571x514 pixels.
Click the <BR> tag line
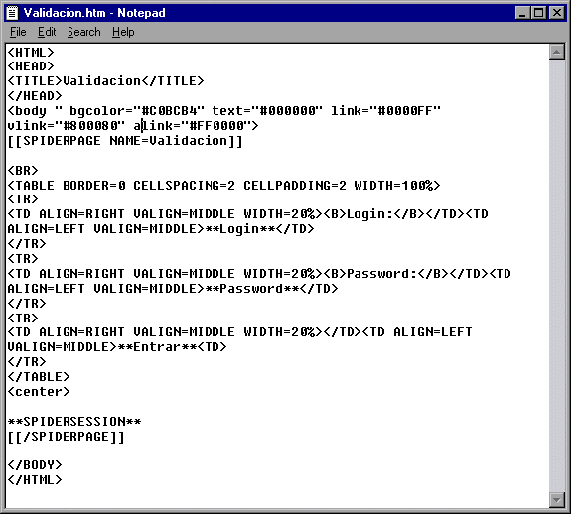(x=23, y=170)
